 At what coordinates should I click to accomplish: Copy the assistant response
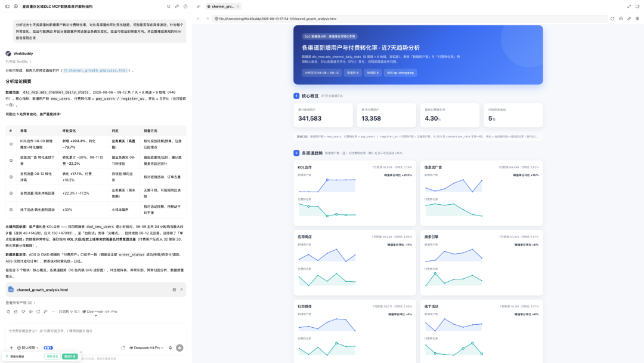(8, 312)
